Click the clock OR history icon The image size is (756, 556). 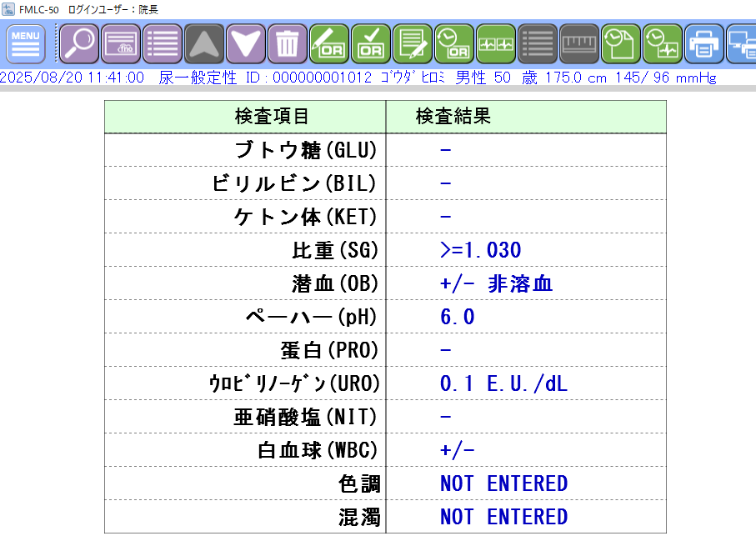454,44
